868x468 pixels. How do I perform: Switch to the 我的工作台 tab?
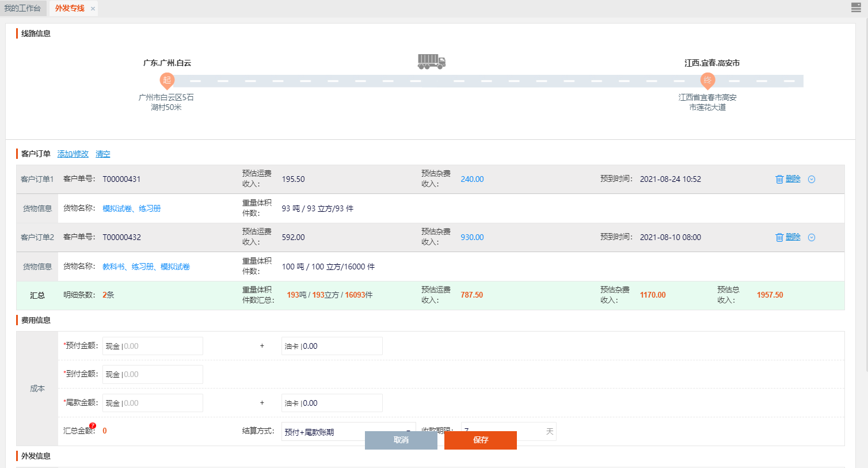coord(22,8)
